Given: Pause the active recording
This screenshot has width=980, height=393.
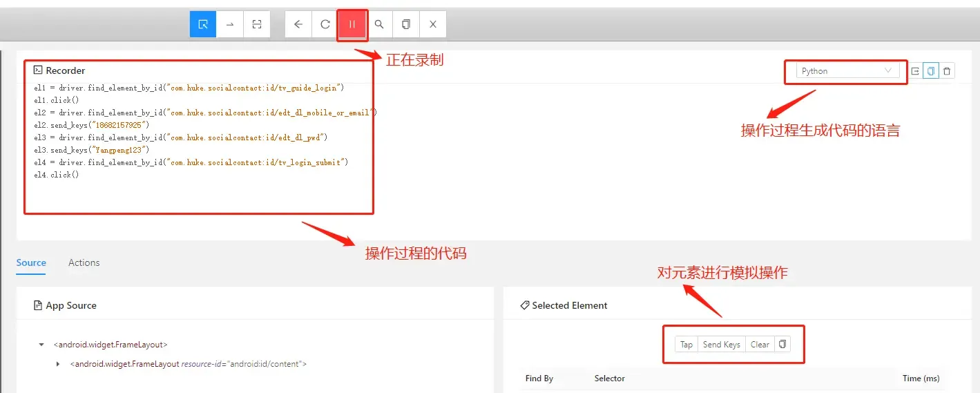Looking at the screenshot, I should 352,24.
